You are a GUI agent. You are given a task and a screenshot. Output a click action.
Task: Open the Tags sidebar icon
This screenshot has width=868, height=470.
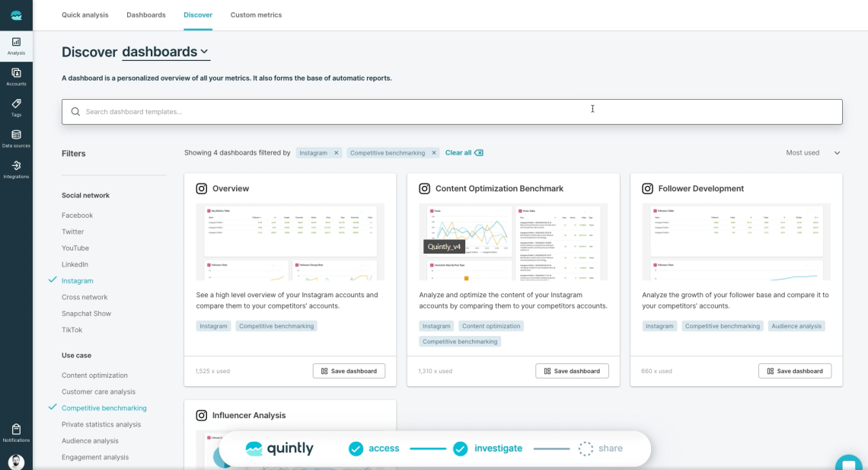[16, 108]
